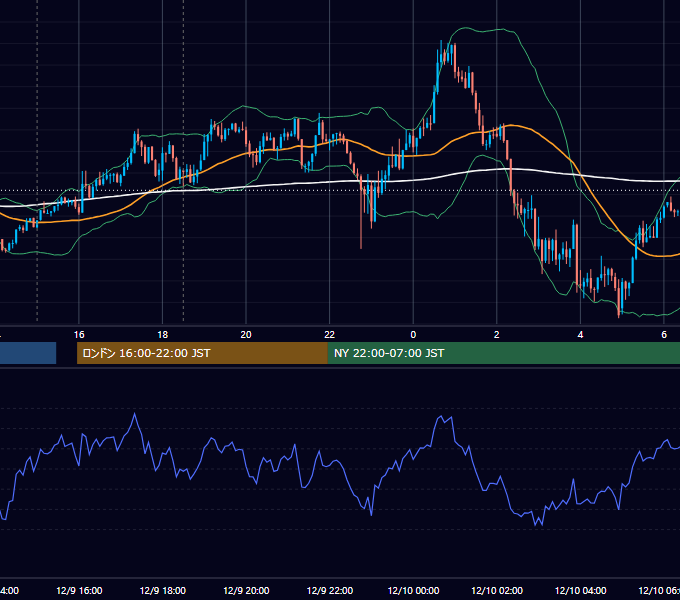The image size is (680, 600).
Task: Click the '6' hour label on chart axis
Action: point(664,335)
